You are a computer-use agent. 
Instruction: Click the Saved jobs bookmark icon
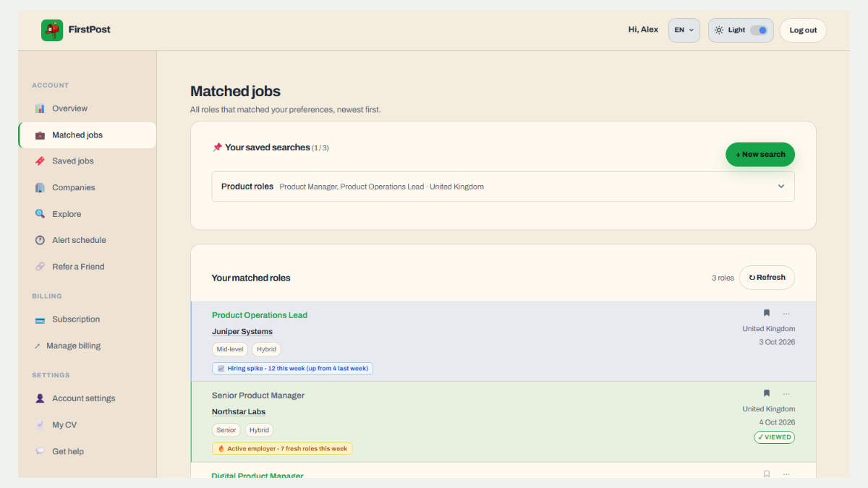click(x=40, y=161)
